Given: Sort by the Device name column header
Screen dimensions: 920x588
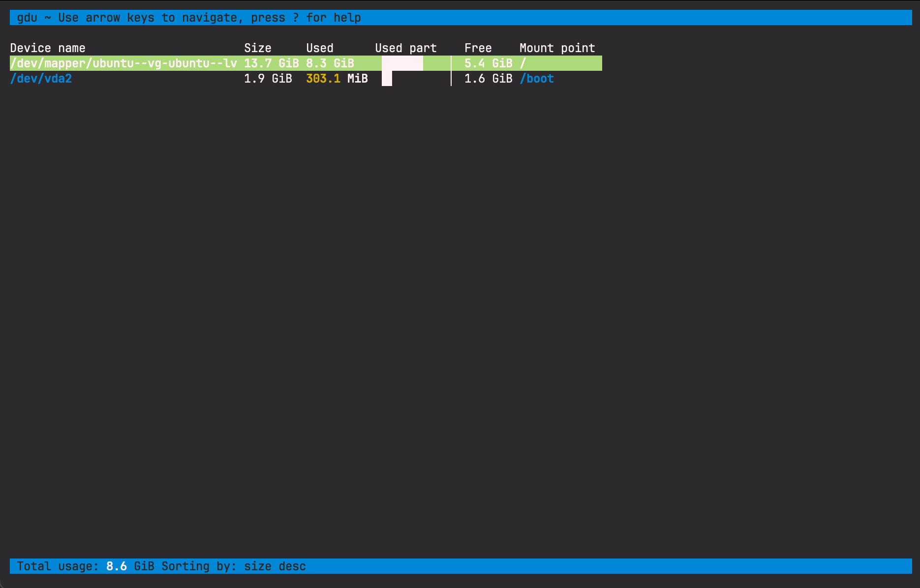Looking at the screenshot, I should coord(48,48).
